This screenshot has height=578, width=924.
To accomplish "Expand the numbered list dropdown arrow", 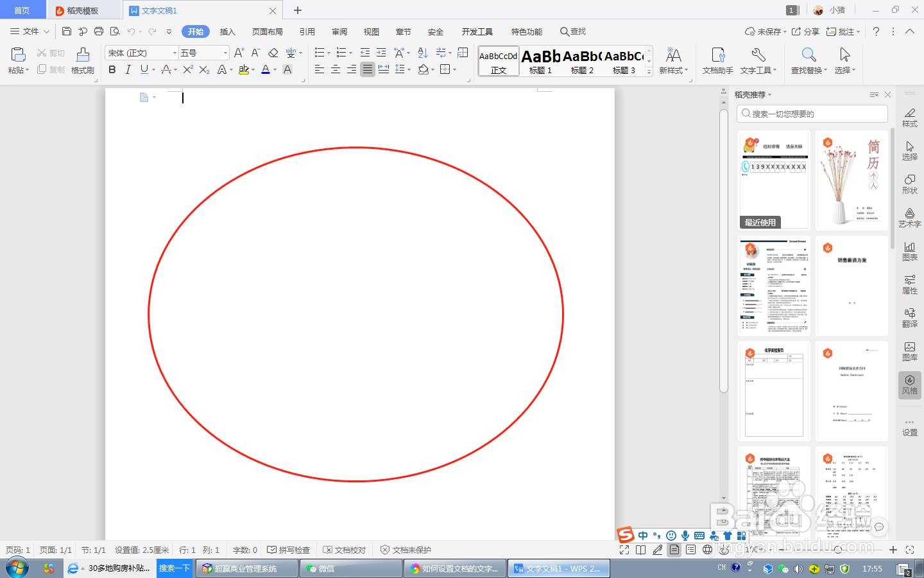I will [351, 53].
